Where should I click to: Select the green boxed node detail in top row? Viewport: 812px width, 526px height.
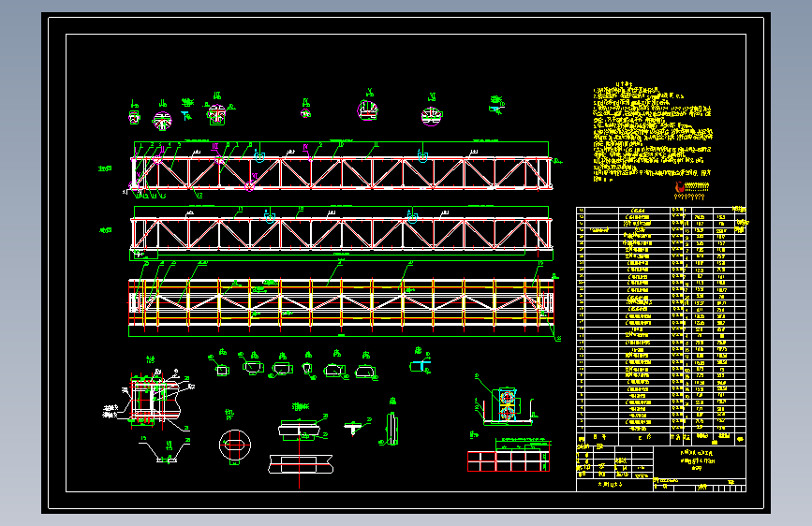tap(216, 114)
